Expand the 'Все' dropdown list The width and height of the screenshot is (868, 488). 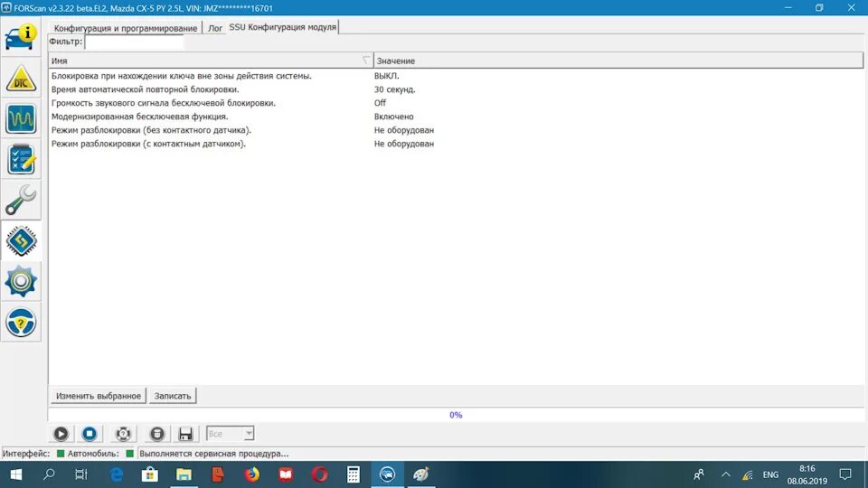pyautogui.click(x=250, y=434)
